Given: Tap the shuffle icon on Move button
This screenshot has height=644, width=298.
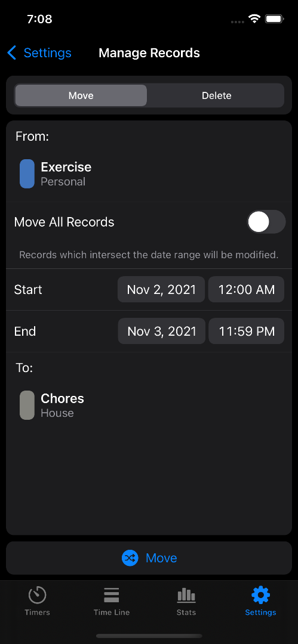Looking at the screenshot, I should (130, 558).
